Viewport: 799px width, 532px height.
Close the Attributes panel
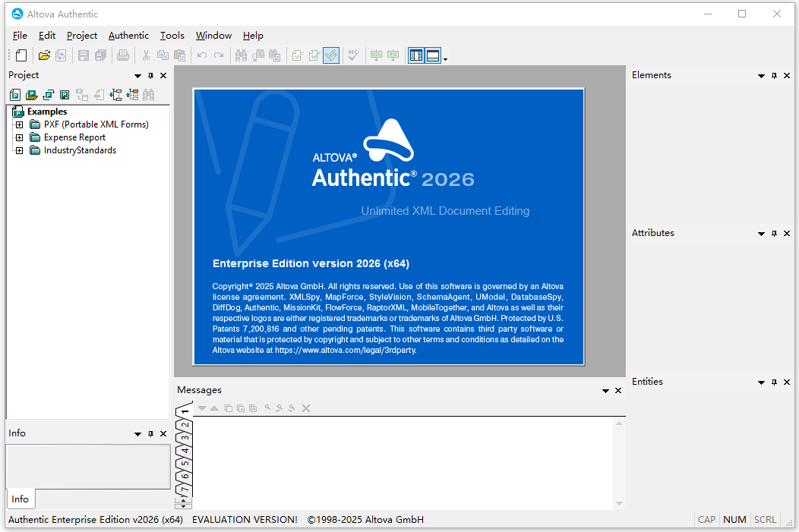tap(787, 233)
